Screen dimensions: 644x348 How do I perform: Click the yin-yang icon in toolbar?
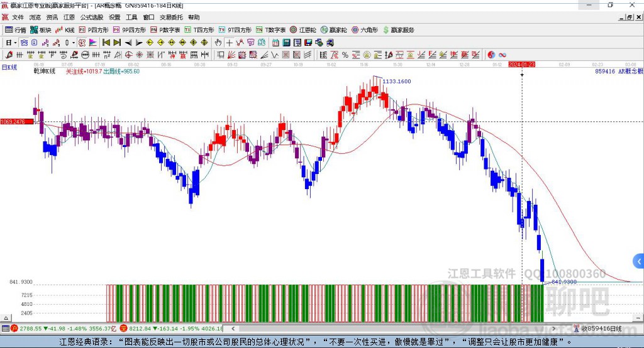point(492,55)
